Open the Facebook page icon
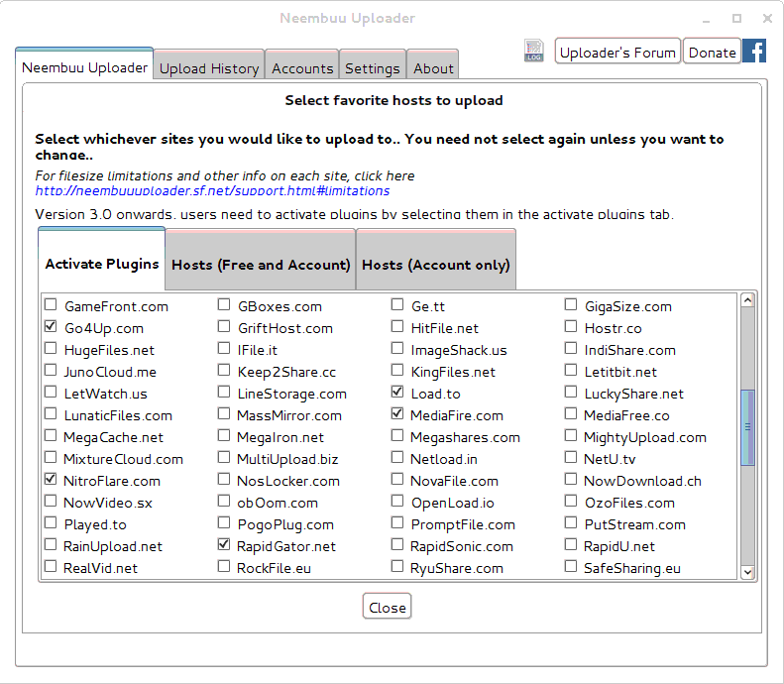Image resolution: width=784 pixels, height=684 pixels. pyautogui.click(x=754, y=52)
